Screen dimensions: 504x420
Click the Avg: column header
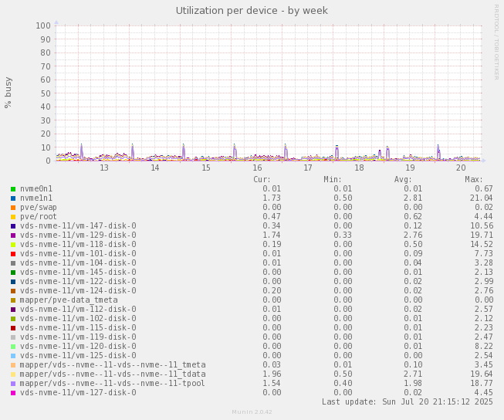403,179
